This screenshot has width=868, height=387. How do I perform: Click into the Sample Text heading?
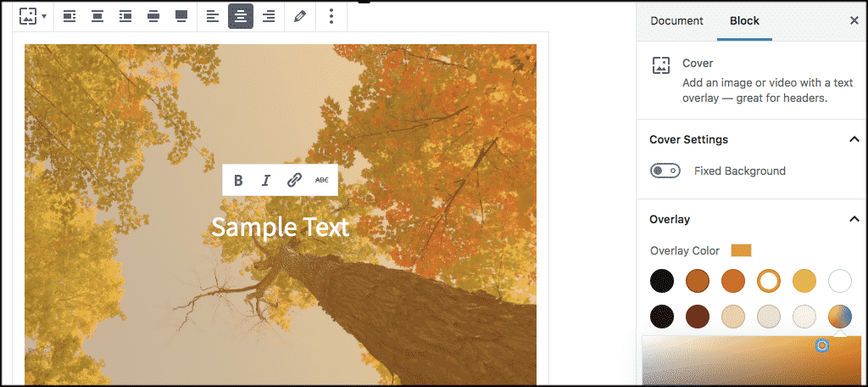click(280, 227)
